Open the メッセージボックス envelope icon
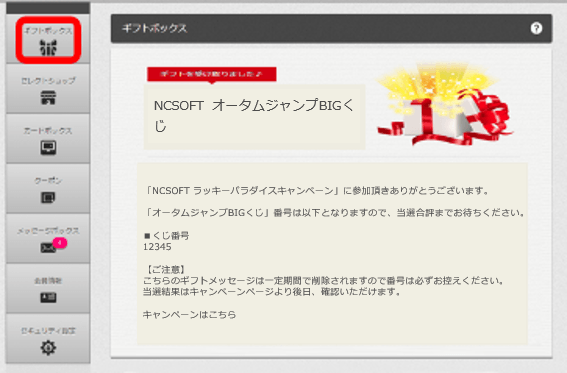 pos(48,248)
